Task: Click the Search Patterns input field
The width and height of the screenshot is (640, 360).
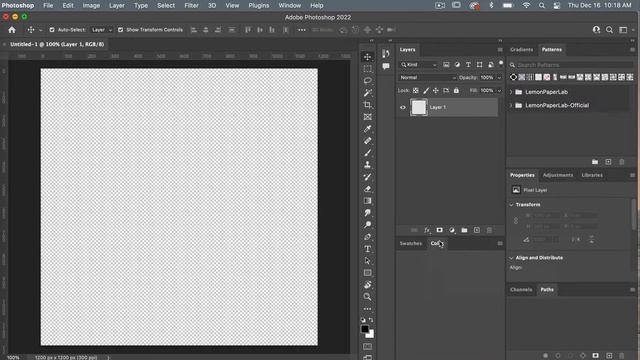Action: (x=571, y=65)
